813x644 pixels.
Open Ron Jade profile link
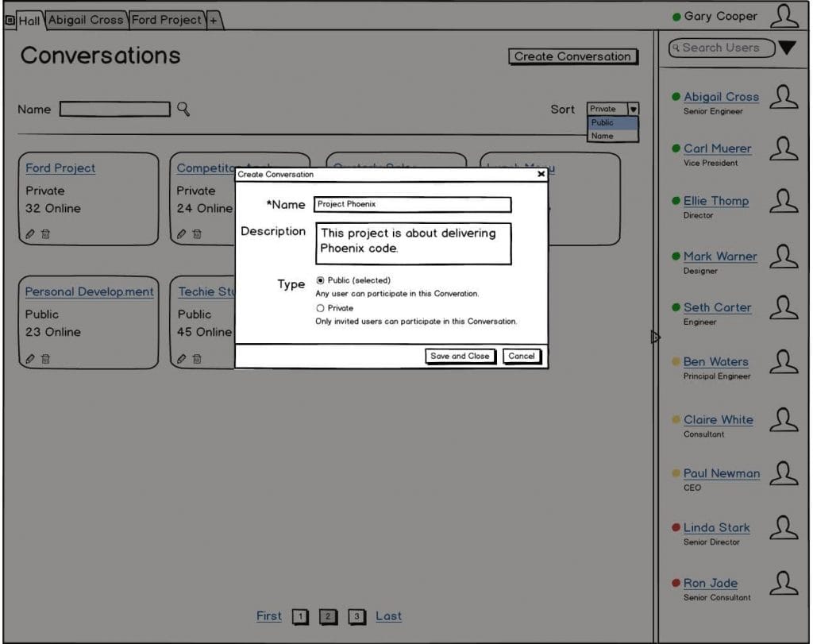711,583
